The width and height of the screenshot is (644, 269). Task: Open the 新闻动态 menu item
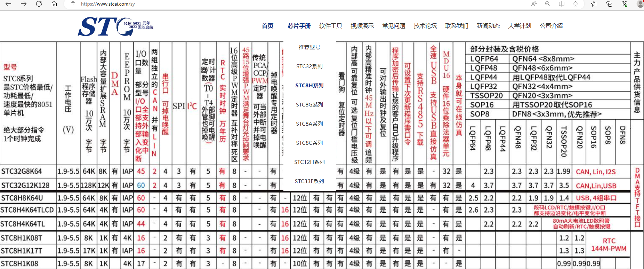tap(488, 26)
